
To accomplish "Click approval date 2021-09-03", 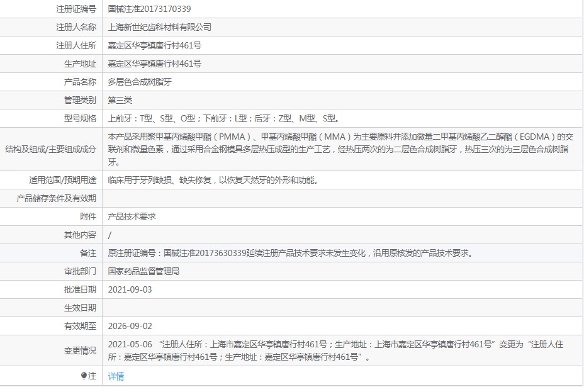I will coord(130,289).
